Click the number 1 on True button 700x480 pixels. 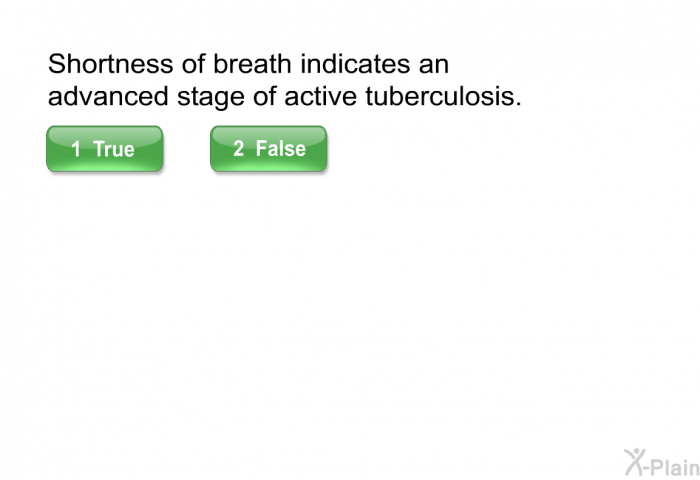tap(76, 149)
